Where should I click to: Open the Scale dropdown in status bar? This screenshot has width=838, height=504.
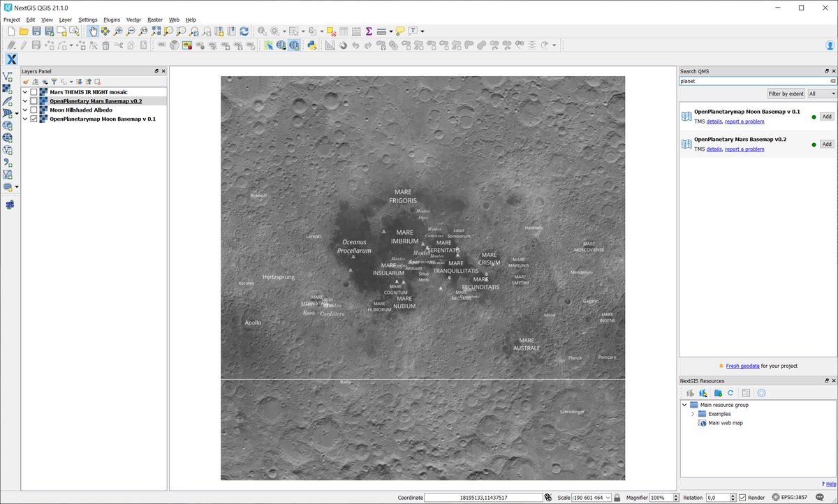click(608, 498)
